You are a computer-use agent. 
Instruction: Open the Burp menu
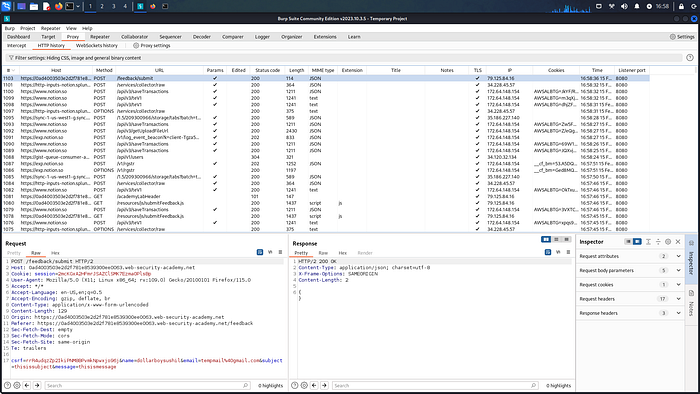click(9, 28)
